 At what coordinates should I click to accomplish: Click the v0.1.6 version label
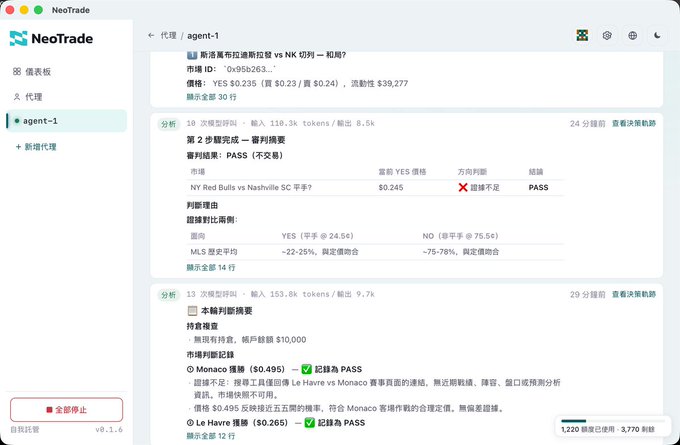point(109,430)
